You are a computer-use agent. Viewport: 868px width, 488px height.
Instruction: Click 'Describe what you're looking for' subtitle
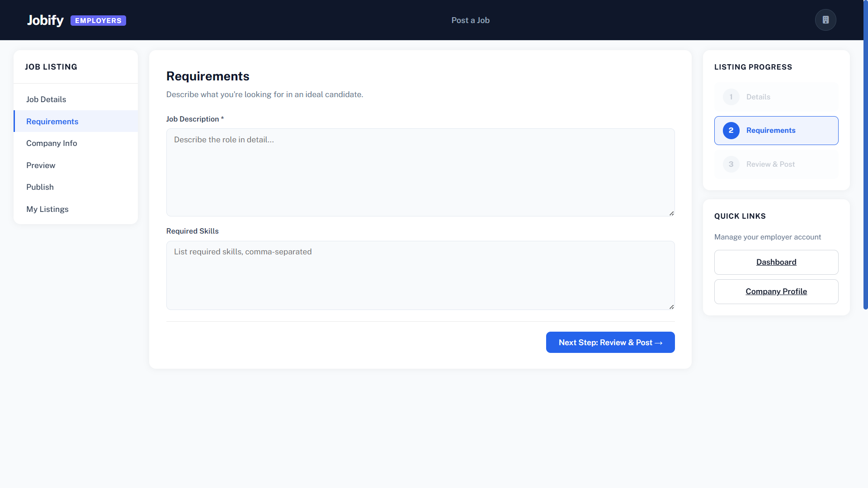click(264, 94)
